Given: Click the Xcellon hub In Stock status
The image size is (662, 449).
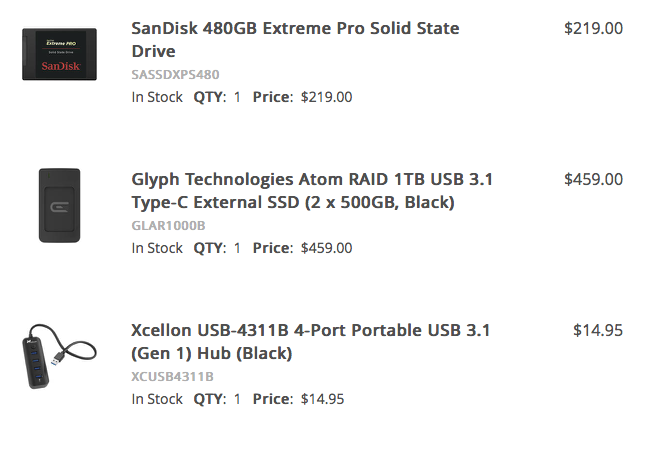Looking at the screenshot, I should pos(157,399).
